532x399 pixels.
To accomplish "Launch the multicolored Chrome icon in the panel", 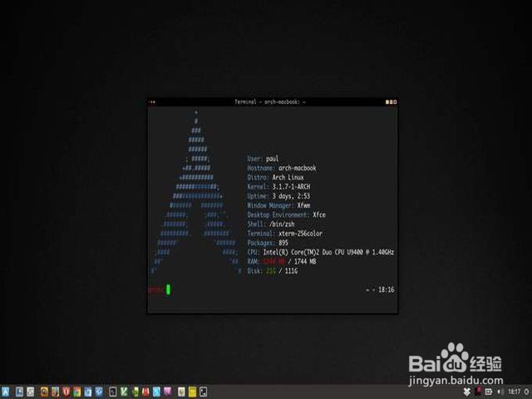I will 77,392.
